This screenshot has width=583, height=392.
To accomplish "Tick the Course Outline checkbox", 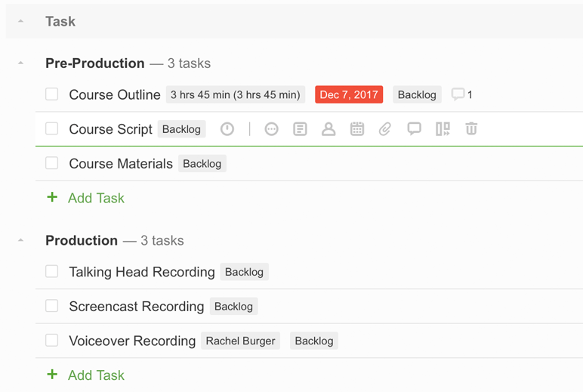I will 51,94.
